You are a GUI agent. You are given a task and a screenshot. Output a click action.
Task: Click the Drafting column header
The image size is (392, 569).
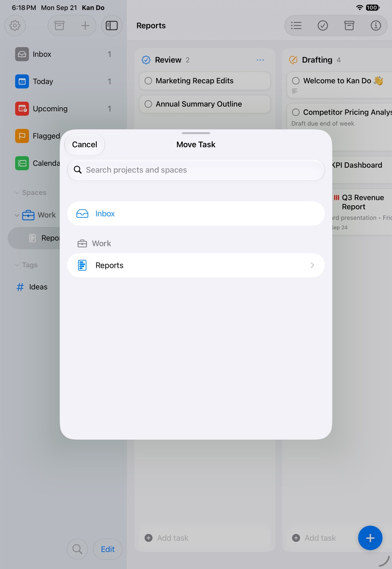(x=317, y=60)
